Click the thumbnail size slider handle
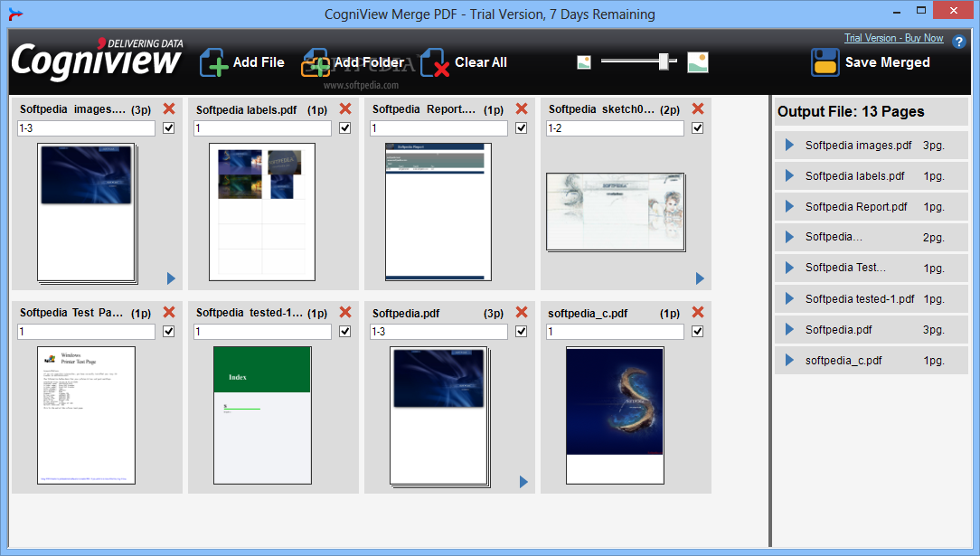The width and height of the screenshot is (980, 556). [x=664, y=61]
